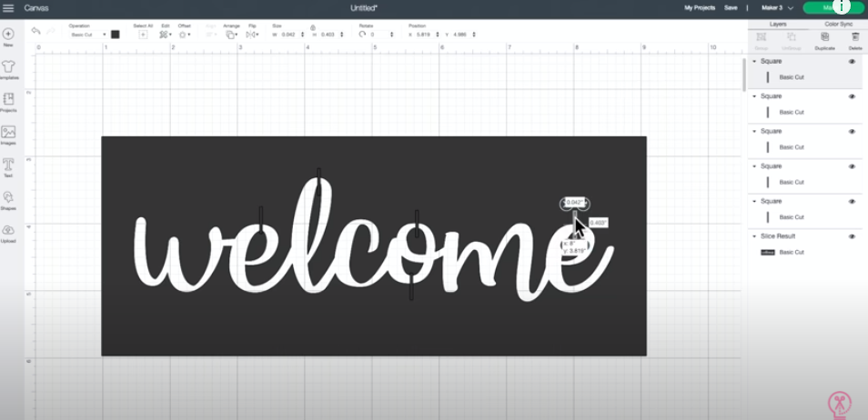Open the Upload panel
Screen dimensions: 868x420
pyautogui.click(x=8, y=233)
